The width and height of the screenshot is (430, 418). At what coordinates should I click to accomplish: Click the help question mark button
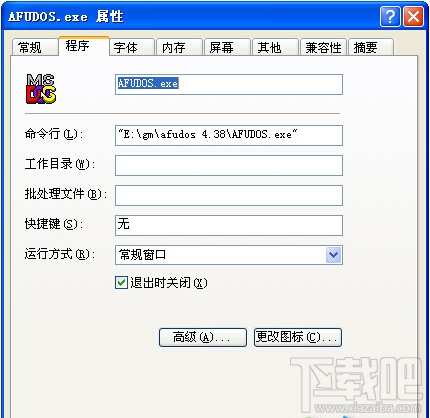390,16
